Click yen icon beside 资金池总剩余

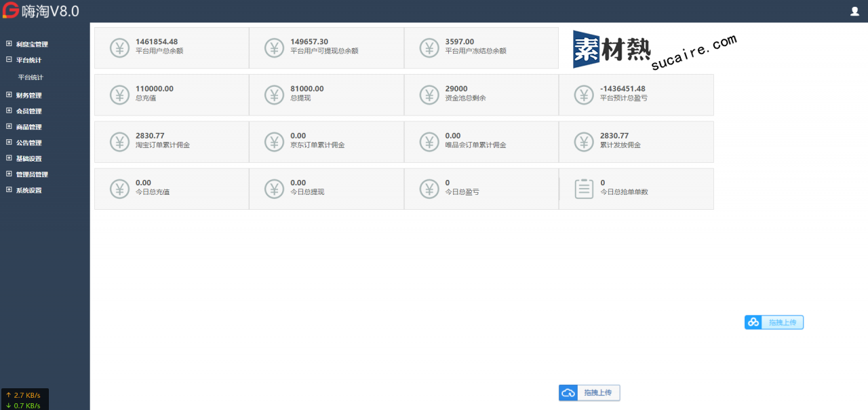[x=429, y=95]
